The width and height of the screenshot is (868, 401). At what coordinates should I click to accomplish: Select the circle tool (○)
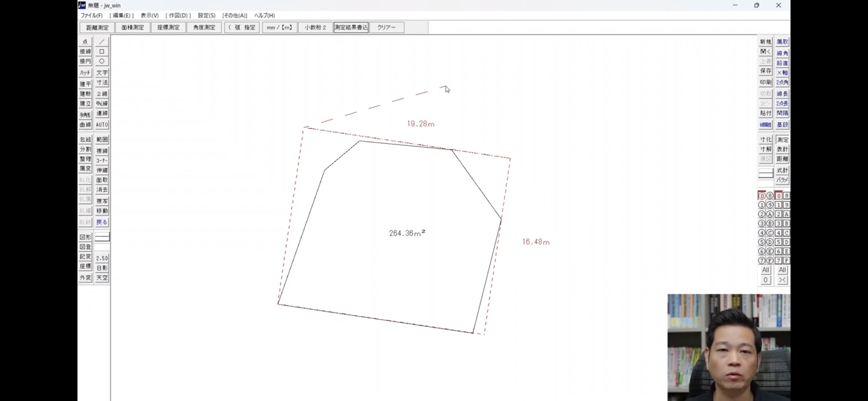click(x=102, y=61)
